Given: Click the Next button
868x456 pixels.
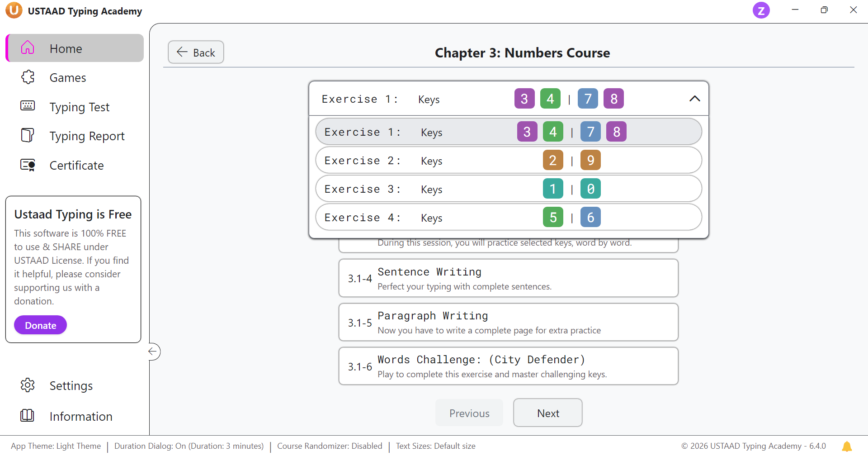Looking at the screenshot, I should click(x=547, y=413).
